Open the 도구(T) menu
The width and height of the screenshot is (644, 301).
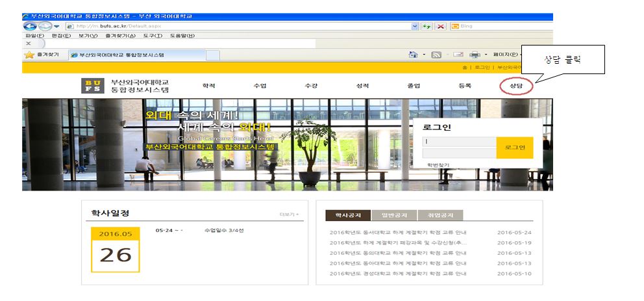pyautogui.click(x=153, y=36)
